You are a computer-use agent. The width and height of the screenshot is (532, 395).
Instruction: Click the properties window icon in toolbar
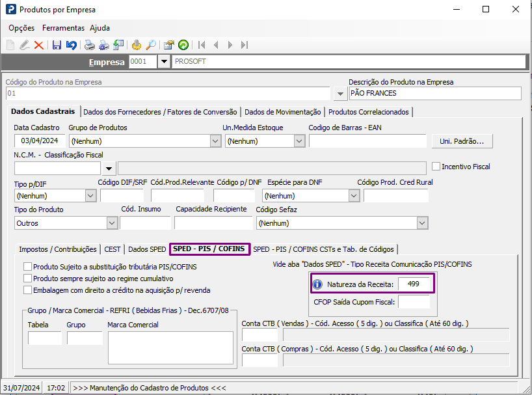[168, 45]
